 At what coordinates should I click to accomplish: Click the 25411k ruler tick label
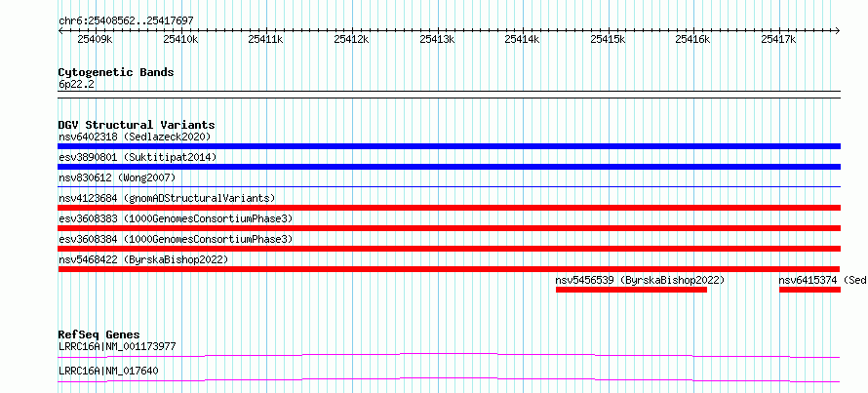click(265, 39)
